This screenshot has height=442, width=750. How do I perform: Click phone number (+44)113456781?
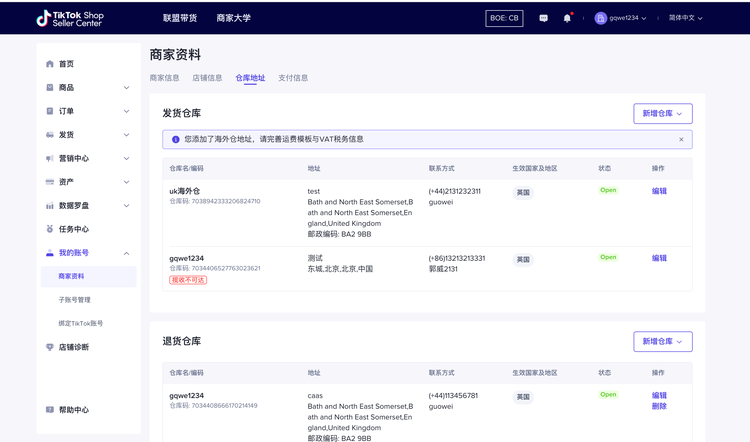pos(453,396)
